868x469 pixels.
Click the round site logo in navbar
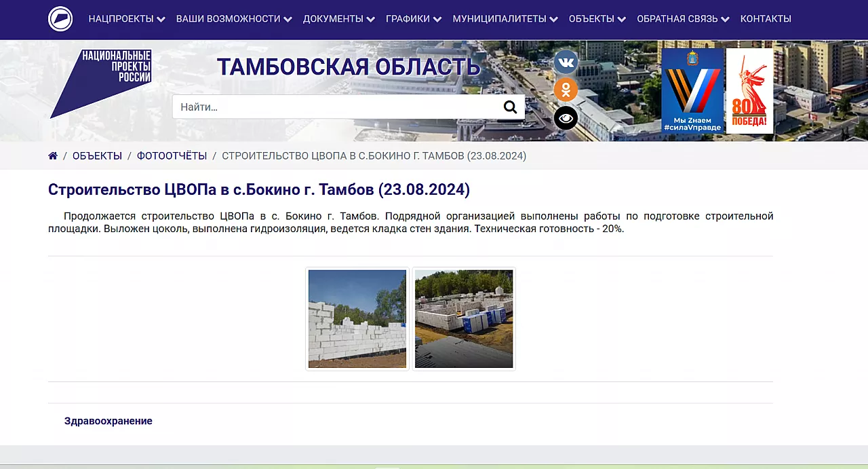tap(60, 18)
